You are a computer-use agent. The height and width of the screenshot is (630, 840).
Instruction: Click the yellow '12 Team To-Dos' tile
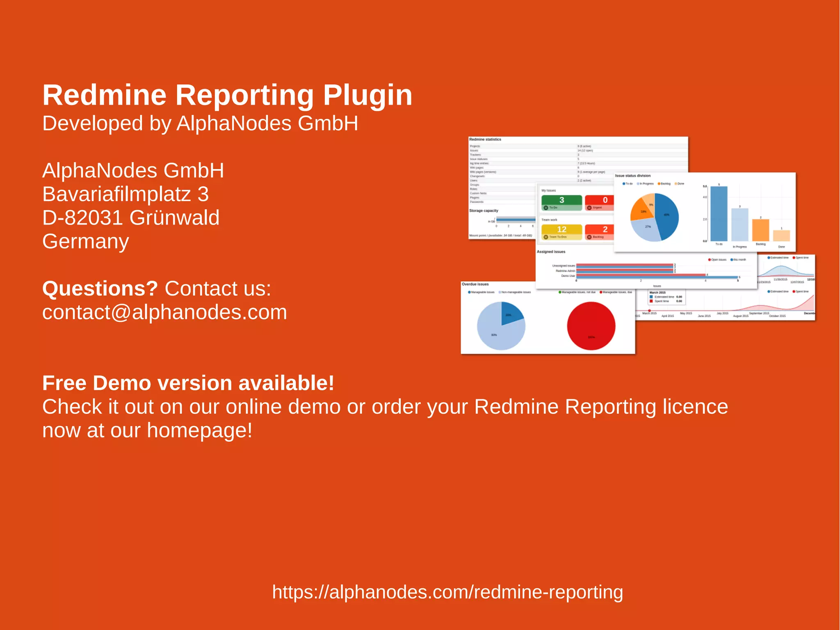[562, 232]
